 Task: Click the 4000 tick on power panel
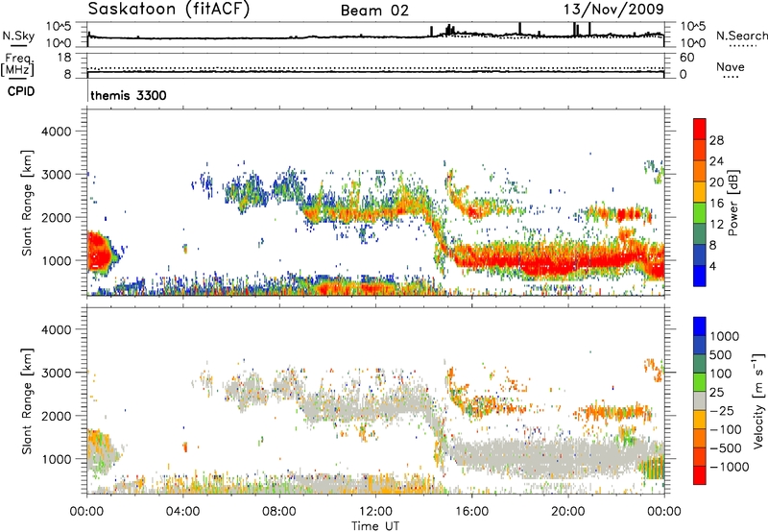[56, 132]
